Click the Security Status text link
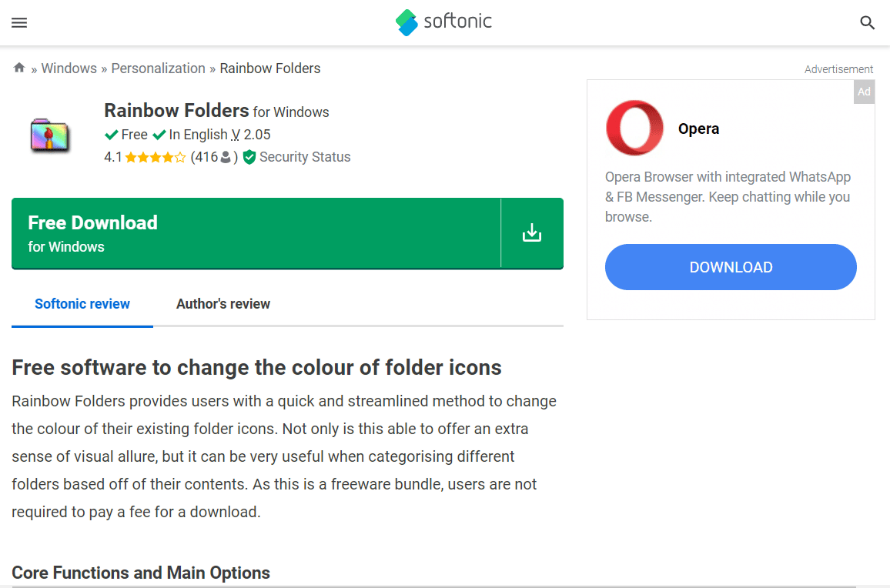 (305, 157)
